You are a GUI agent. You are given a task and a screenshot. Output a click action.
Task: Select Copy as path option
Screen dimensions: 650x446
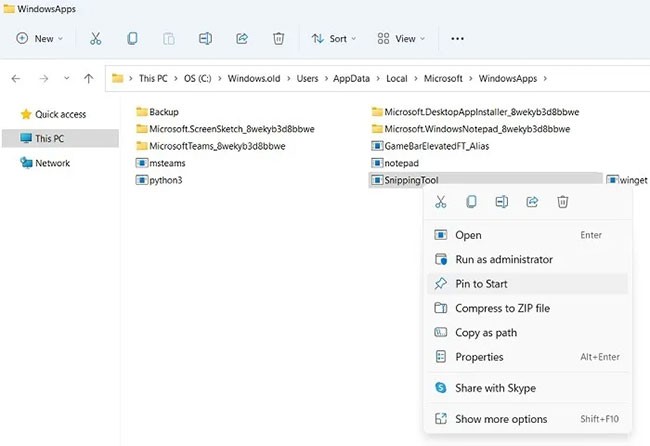(x=486, y=333)
